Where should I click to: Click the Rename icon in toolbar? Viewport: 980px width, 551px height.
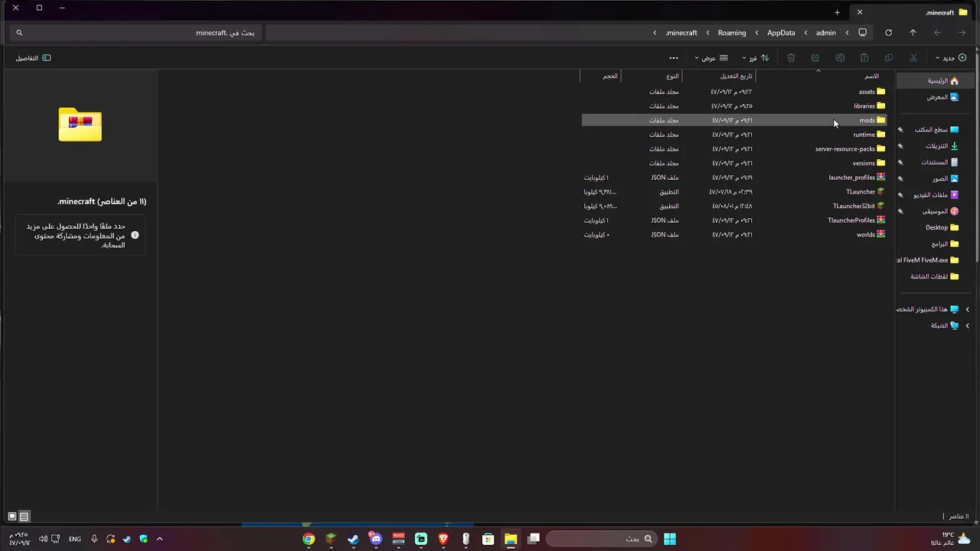pyautogui.click(x=840, y=58)
